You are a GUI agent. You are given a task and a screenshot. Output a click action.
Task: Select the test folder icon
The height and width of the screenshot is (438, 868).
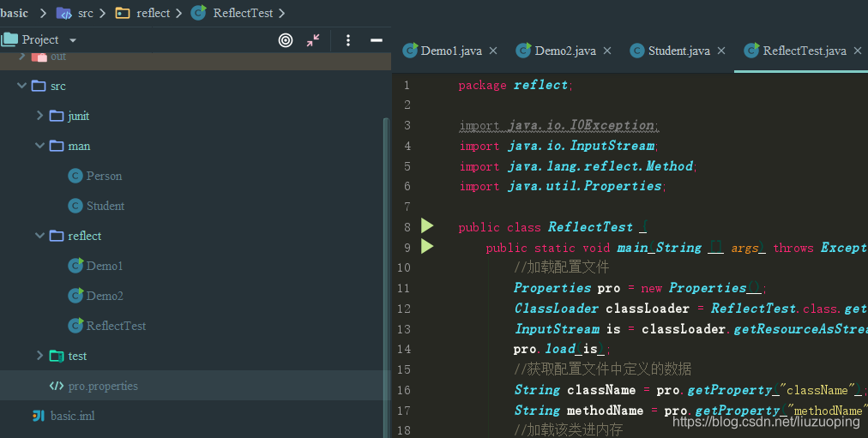coord(57,356)
